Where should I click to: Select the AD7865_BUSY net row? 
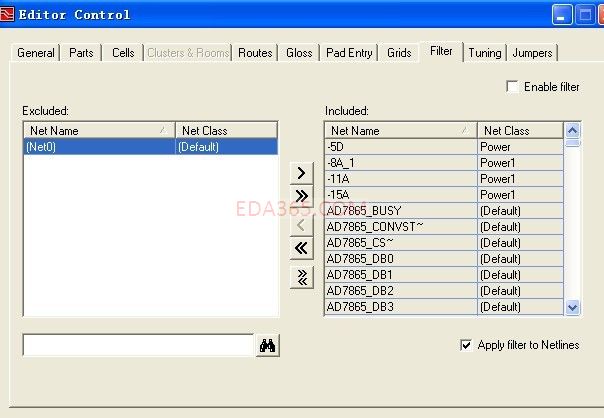coord(444,211)
